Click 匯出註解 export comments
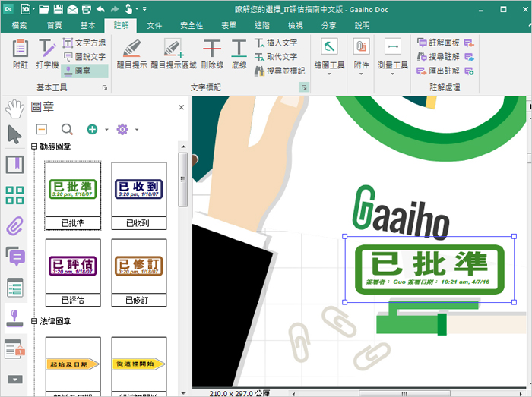 [438, 71]
